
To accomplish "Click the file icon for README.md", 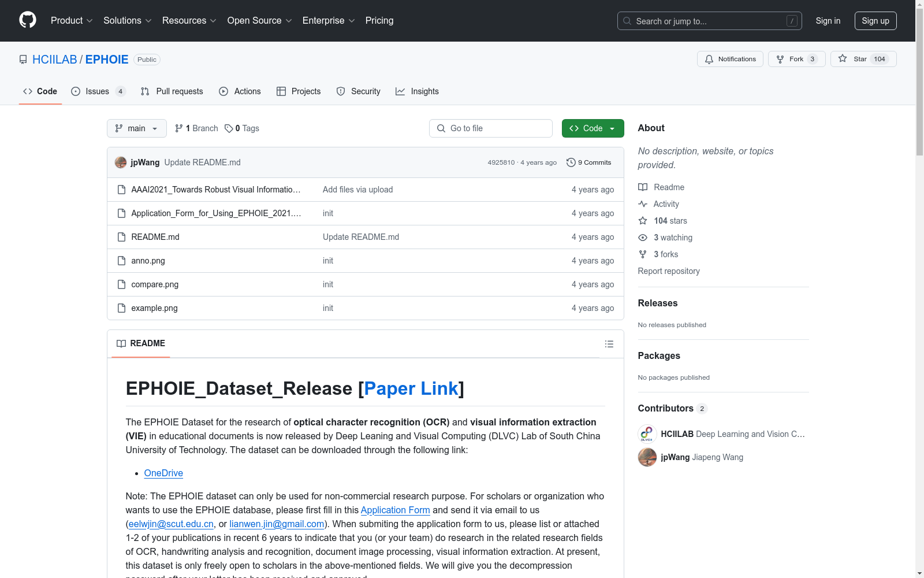I will pyautogui.click(x=121, y=237).
